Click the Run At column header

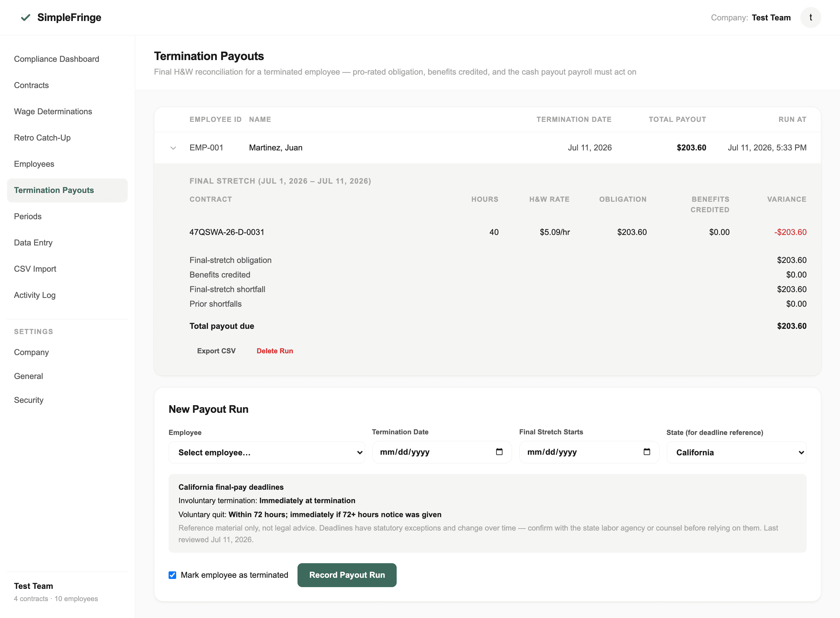point(792,119)
